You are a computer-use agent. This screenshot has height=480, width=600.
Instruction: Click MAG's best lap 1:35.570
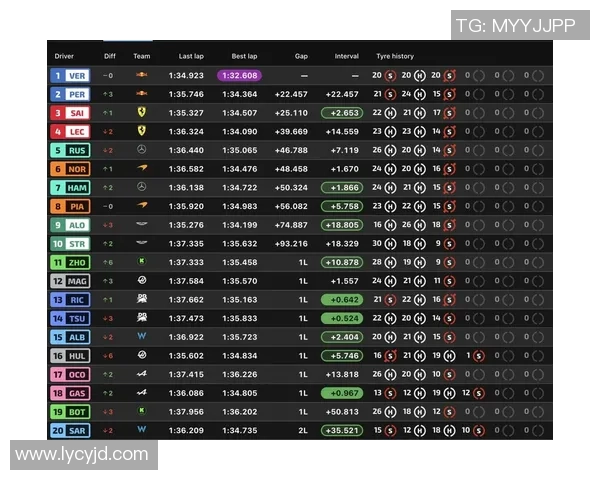point(240,281)
